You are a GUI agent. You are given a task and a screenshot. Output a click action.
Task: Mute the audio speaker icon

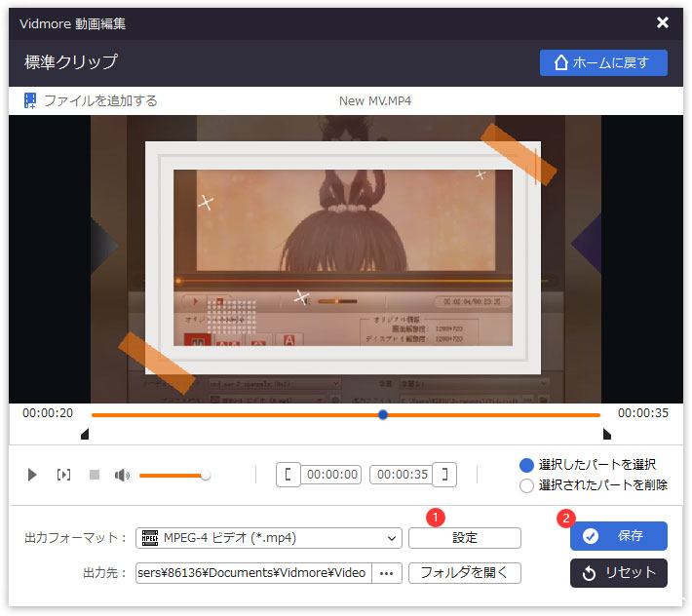122,476
